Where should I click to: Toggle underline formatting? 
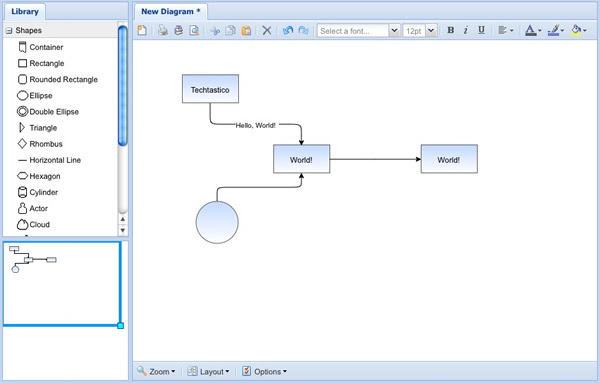481,30
